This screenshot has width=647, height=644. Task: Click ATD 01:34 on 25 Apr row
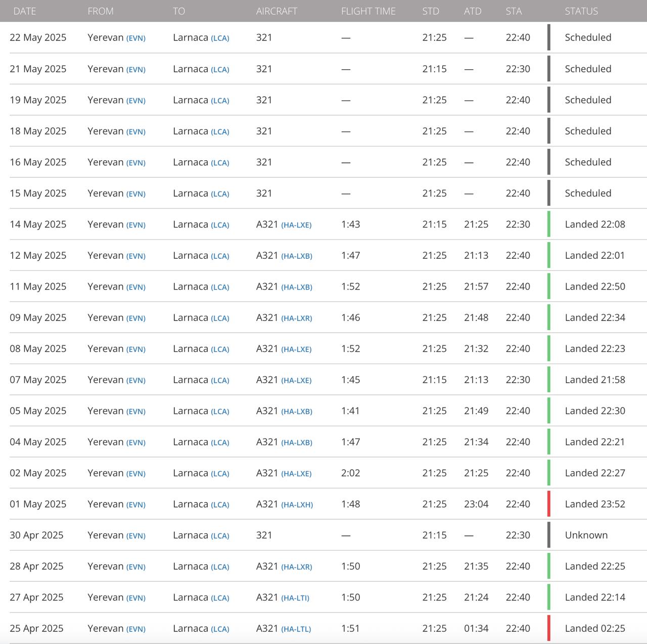476,628
